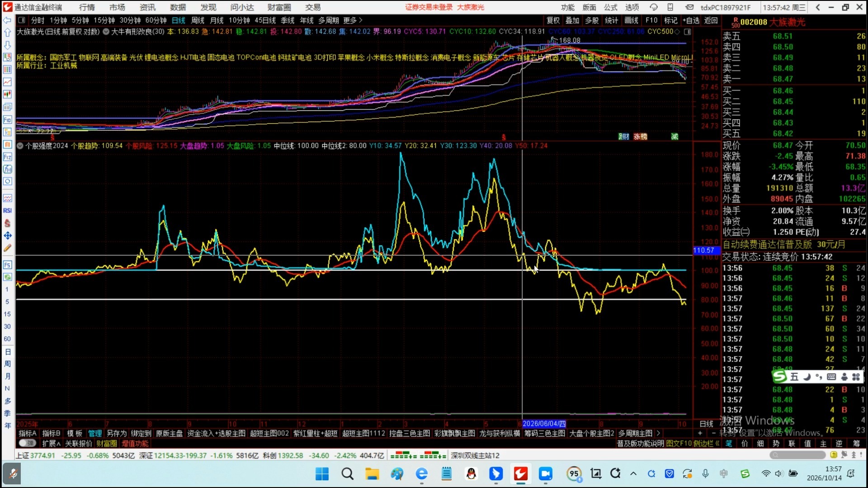Click the 财富圈 label in bottom bar
868x488 pixels.
point(107,443)
